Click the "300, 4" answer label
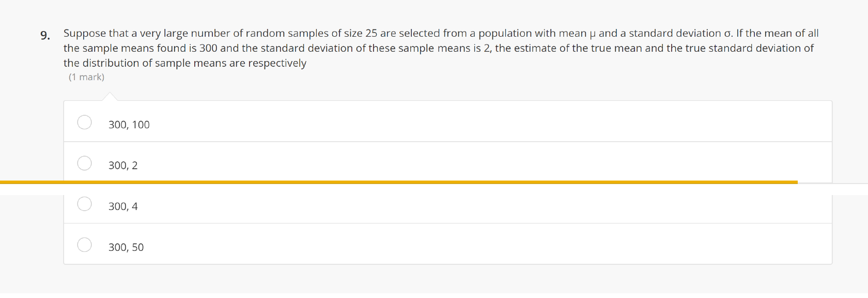Image resolution: width=868 pixels, height=298 pixels. (123, 206)
